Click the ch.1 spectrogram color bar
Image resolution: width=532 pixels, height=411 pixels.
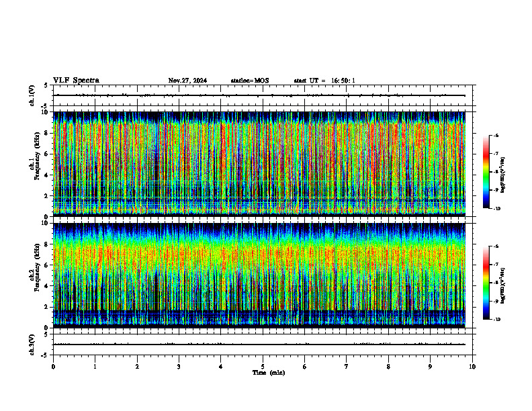point(486,172)
